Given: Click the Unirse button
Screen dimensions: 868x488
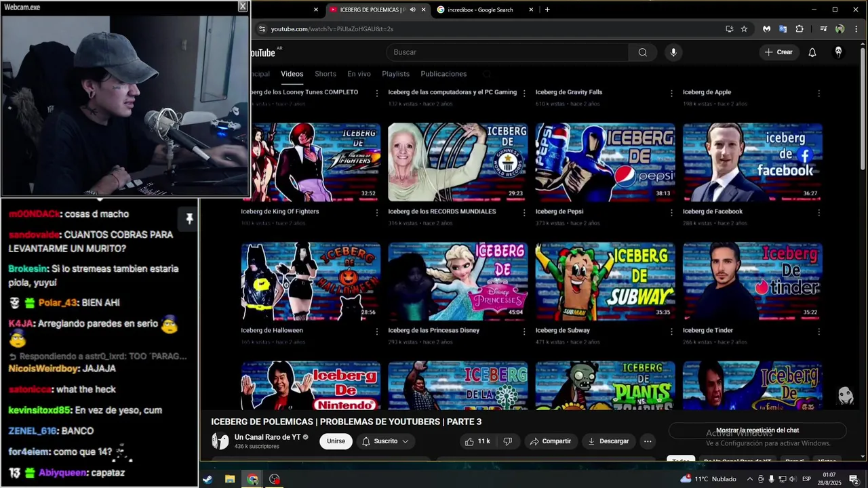Looking at the screenshot, I should pos(336,441).
